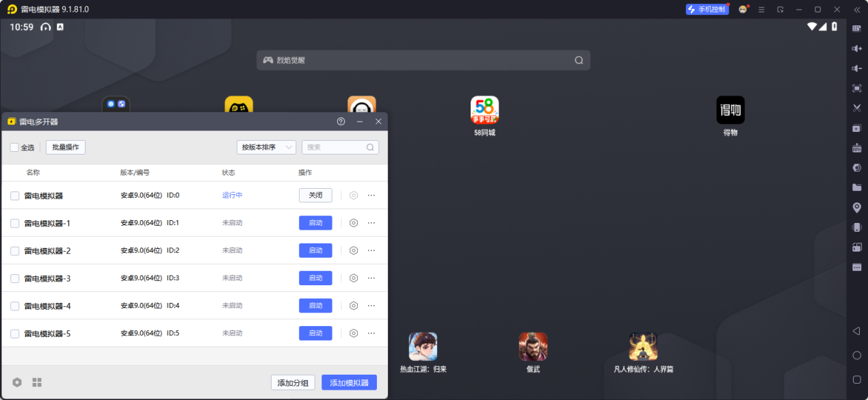The height and width of the screenshot is (400, 868).
Task: Show more sidebar tools
Action: click(x=856, y=267)
